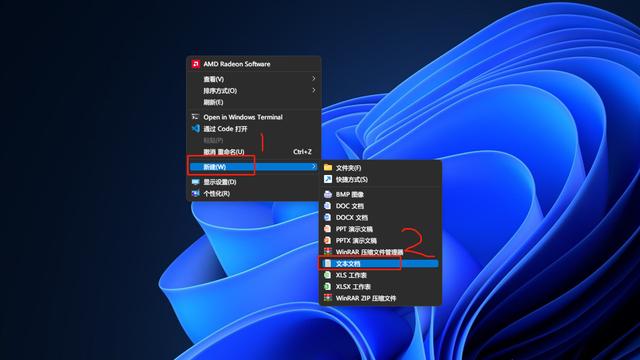Click the WinRAR ZIP archive icon
This screenshot has width=640, height=360.
(328, 298)
